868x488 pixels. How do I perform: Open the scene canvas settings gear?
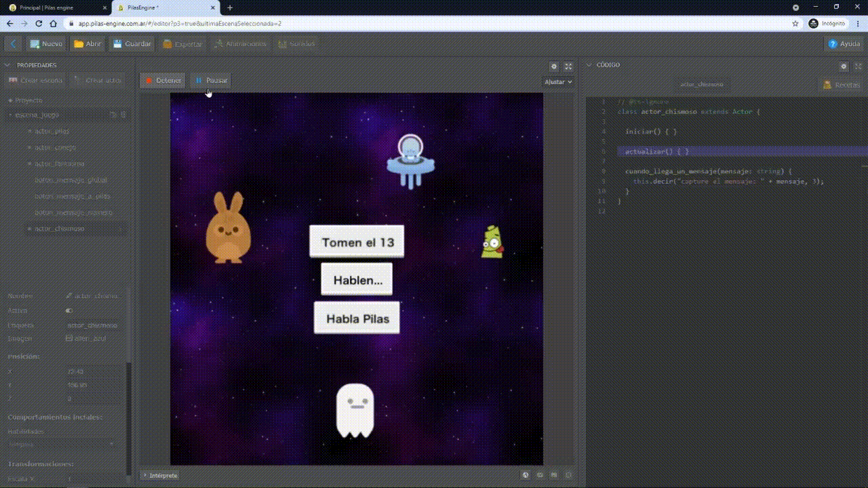(x=554, y=66)
